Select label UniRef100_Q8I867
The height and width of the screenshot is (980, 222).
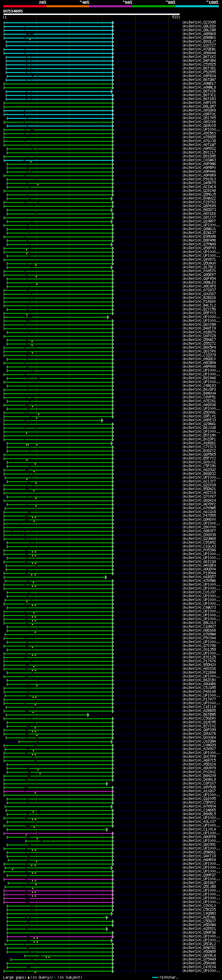(199, 883)
